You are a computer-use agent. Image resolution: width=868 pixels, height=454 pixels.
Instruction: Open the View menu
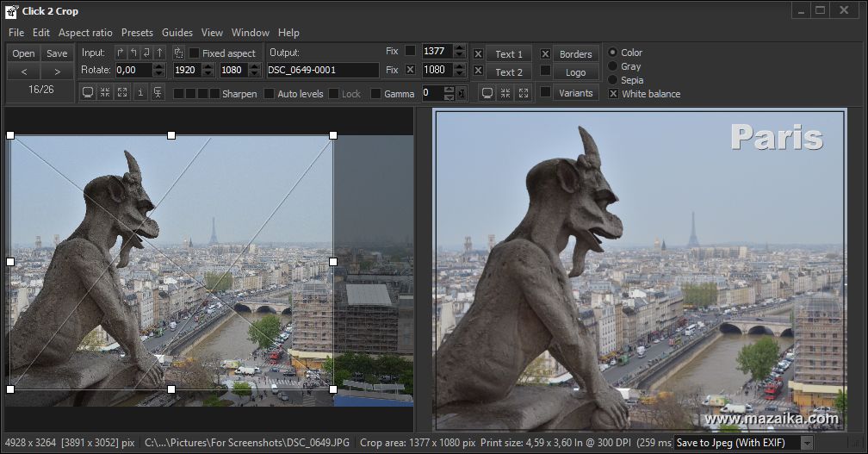(212, 33)
